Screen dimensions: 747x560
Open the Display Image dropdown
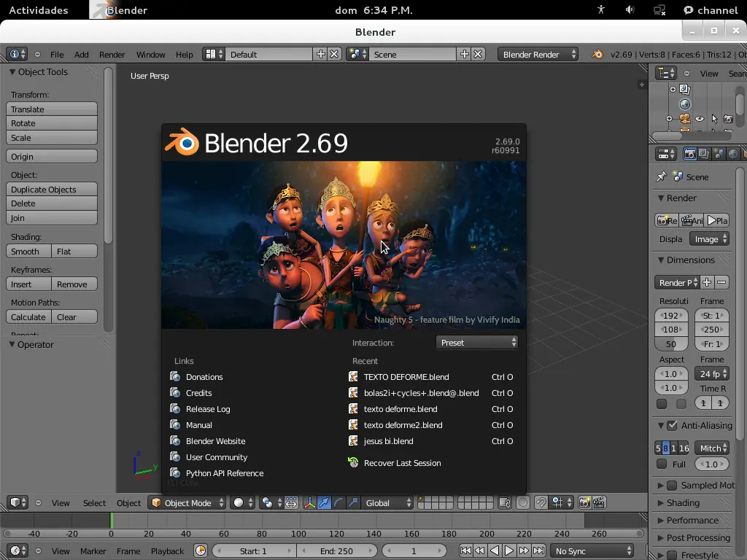pyautogui.click(x=709, y=239)
